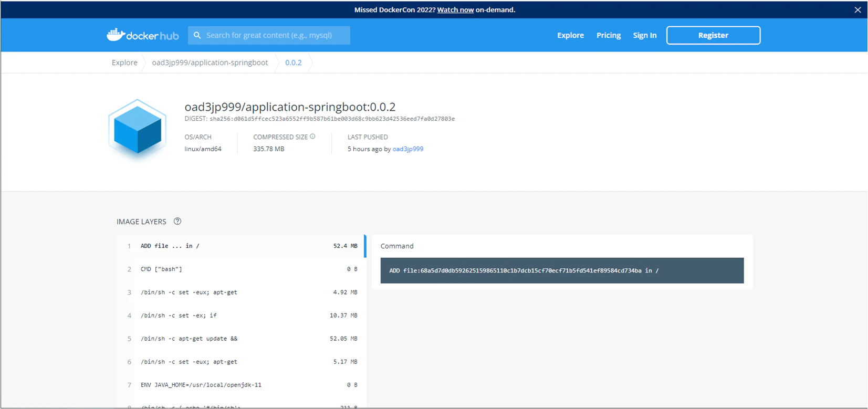Open the Explore navigation item
The height and width of the screenshot is (409, 868).
click(570, 35)
